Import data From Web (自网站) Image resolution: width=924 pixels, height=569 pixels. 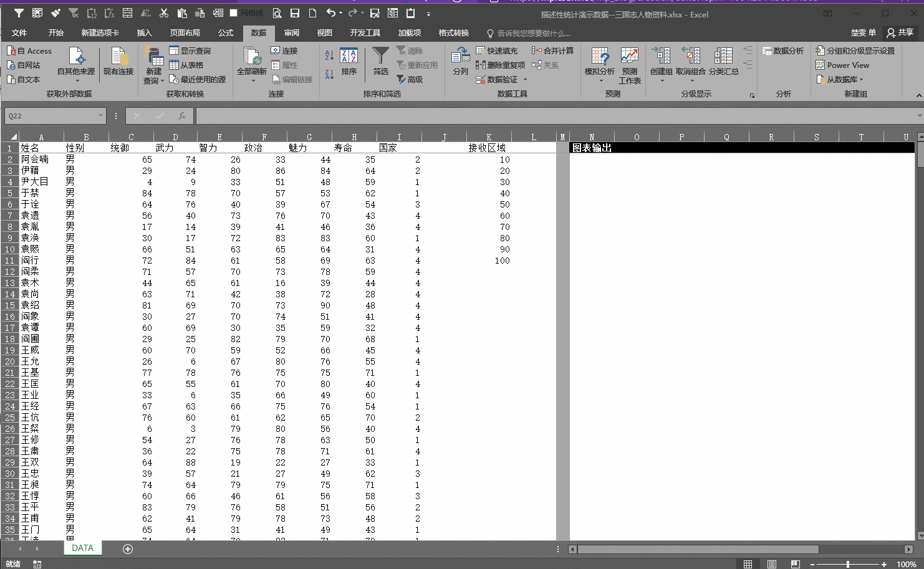[24, 65]
